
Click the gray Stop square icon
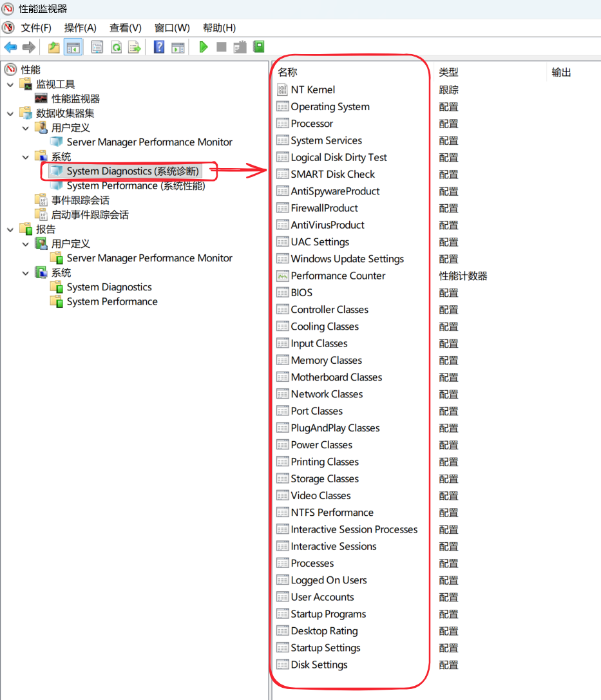coord(221,47)
